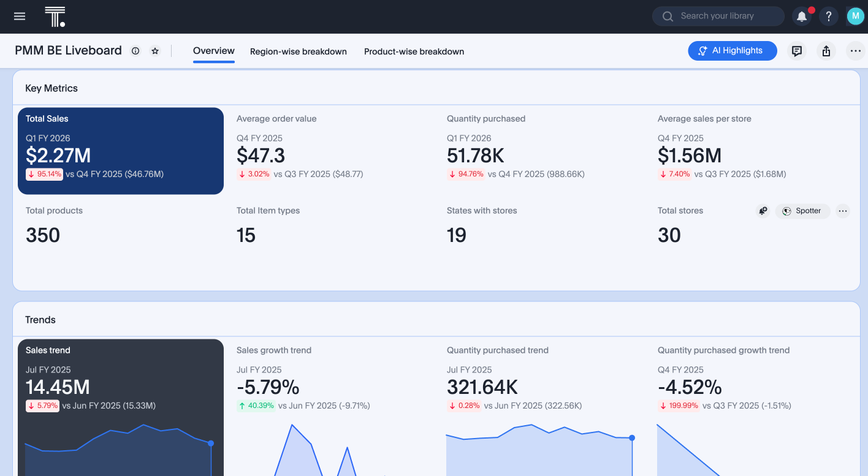Viewport: 868px width, 476px height.
Task: Create an alert on the Total stores KPI
Action: (x=762, y=211)
